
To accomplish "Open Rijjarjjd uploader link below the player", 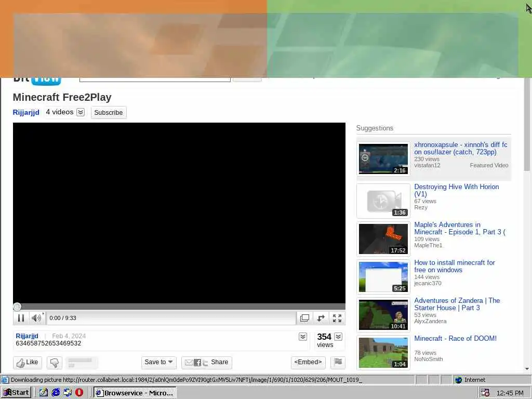I will (x=27, y=336).
